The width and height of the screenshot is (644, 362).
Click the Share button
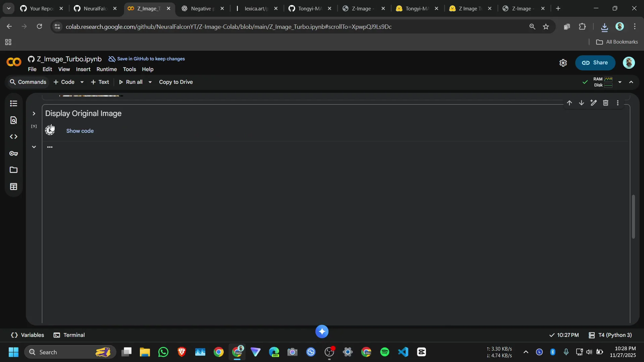tap(595, 63)
